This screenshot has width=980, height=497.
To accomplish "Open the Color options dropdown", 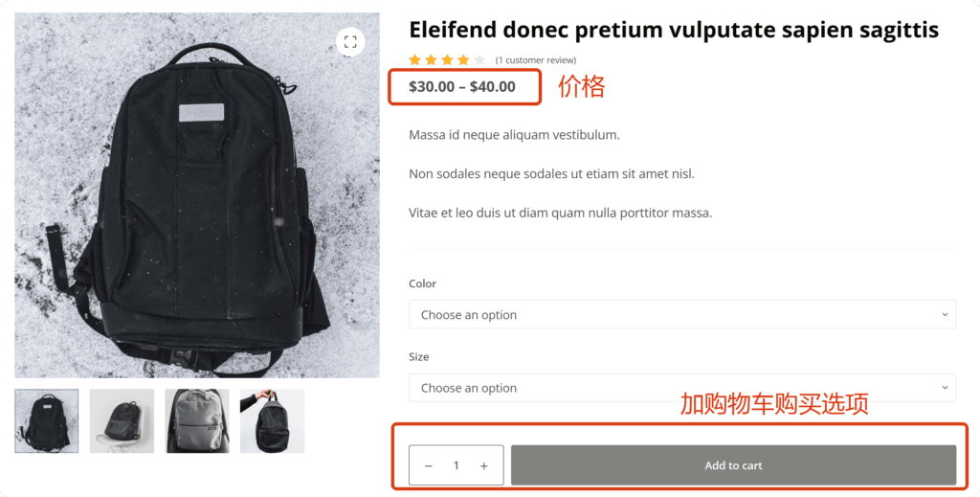I will tap(681, 314).
